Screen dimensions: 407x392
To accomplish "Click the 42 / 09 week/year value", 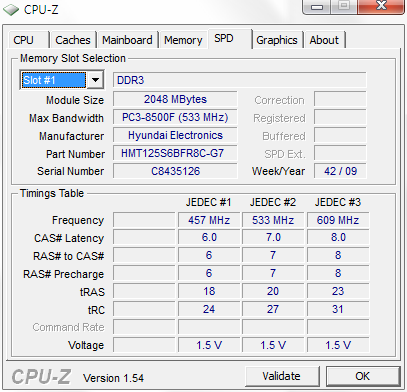I will pyautogui.click(x=340, y=171).
